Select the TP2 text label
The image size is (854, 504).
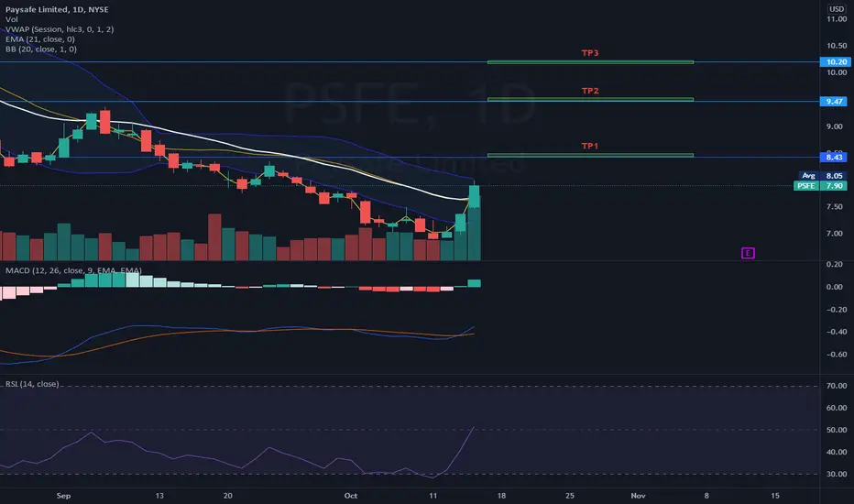(590, 91)
